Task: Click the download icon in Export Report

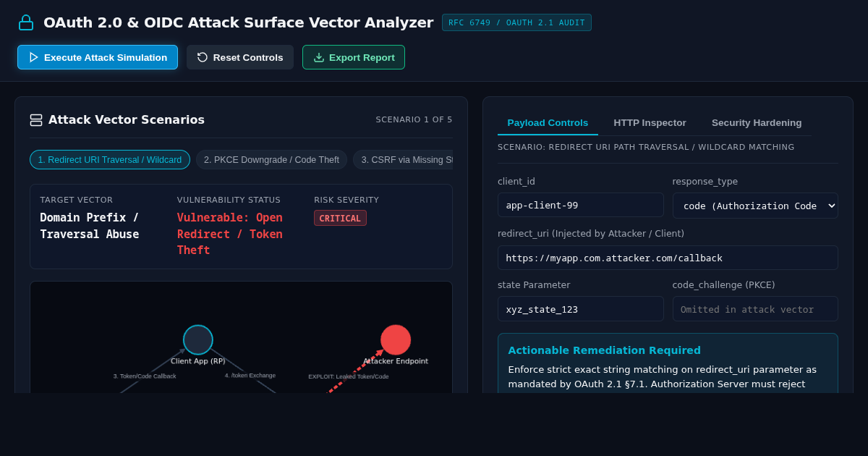Action: tap(319, 57)
